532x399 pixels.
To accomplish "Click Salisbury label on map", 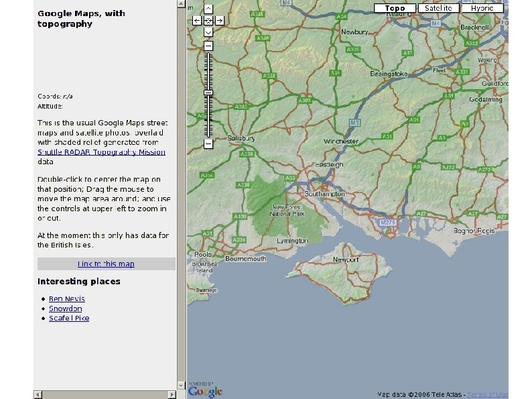I will (241, 138).
